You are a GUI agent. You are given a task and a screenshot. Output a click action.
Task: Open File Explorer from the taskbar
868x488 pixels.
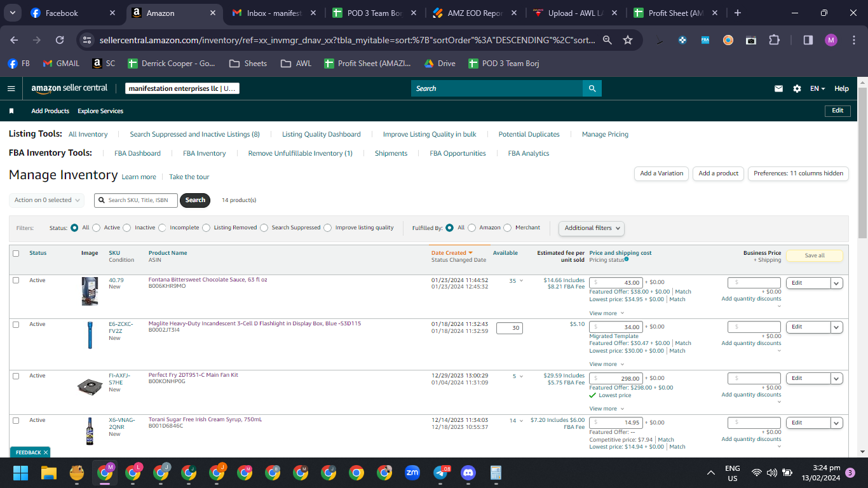49,473
